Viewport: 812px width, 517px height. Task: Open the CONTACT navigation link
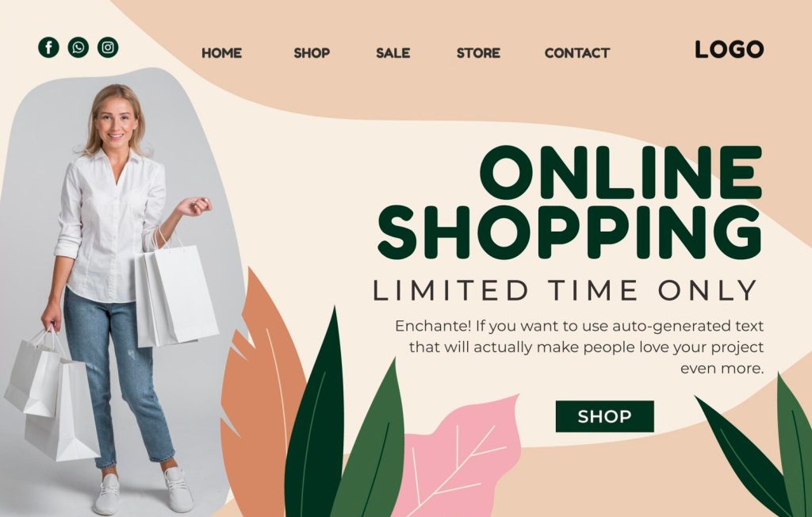pos(577,53)
